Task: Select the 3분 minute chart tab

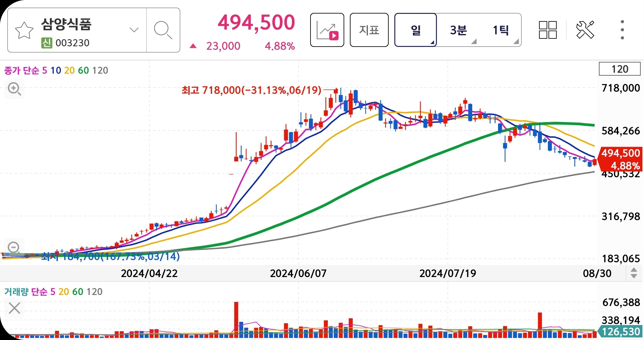Action: click(x=458, y=30)
